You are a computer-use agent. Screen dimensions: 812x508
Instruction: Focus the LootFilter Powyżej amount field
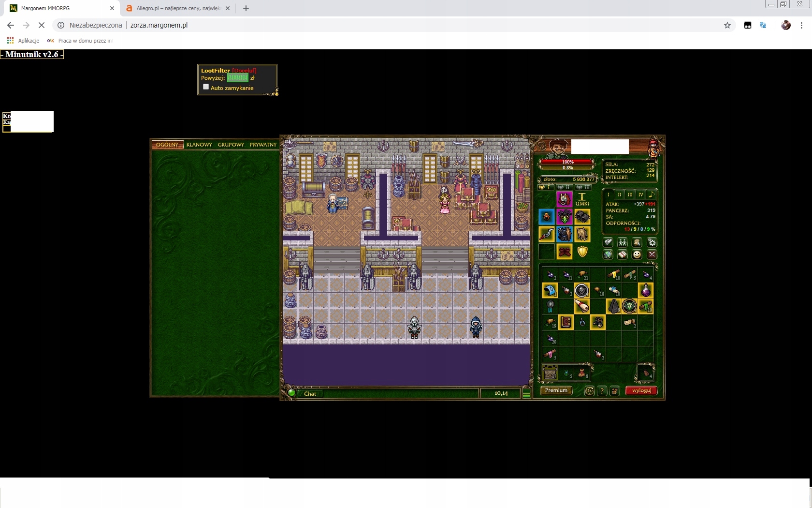tap(238, 78)
